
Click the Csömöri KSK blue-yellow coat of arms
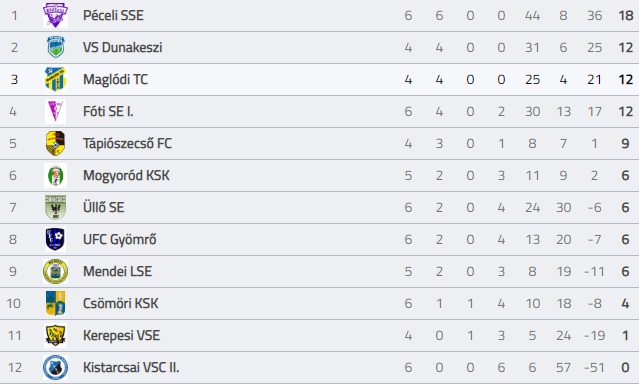point(55,303)
